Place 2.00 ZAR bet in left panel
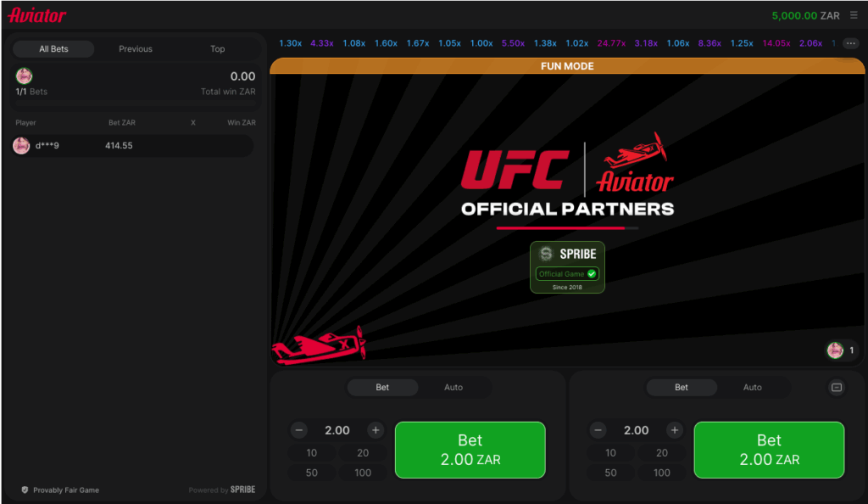 coord(470,450)
